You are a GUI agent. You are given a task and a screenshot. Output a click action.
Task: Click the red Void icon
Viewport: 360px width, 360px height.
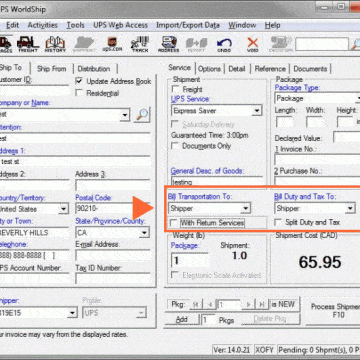(x=253, y=44)
